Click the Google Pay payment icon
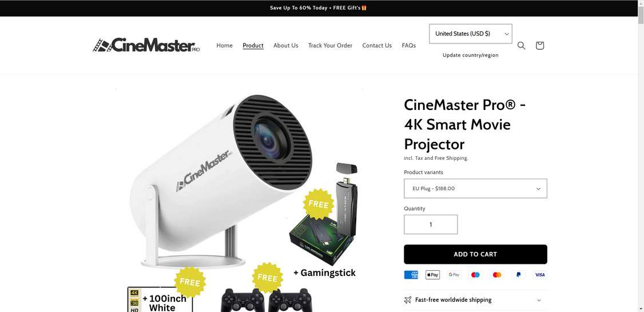This screenshot has width=644, height=312. (454, 275)
